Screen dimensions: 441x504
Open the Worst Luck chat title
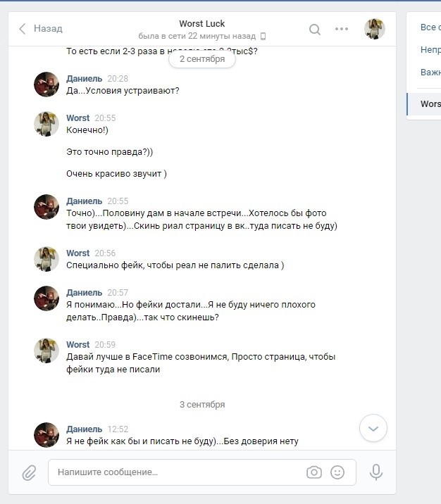pos(202,24)
